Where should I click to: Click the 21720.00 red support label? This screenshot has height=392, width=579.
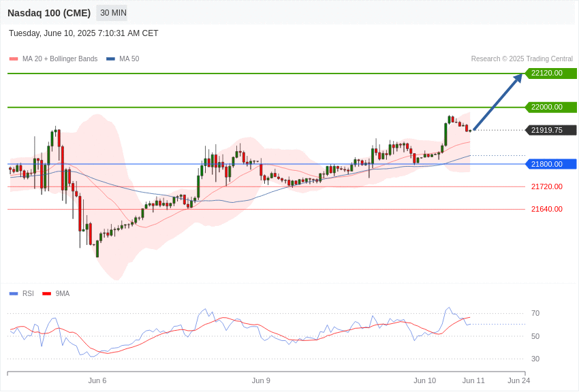coord(547,186)
